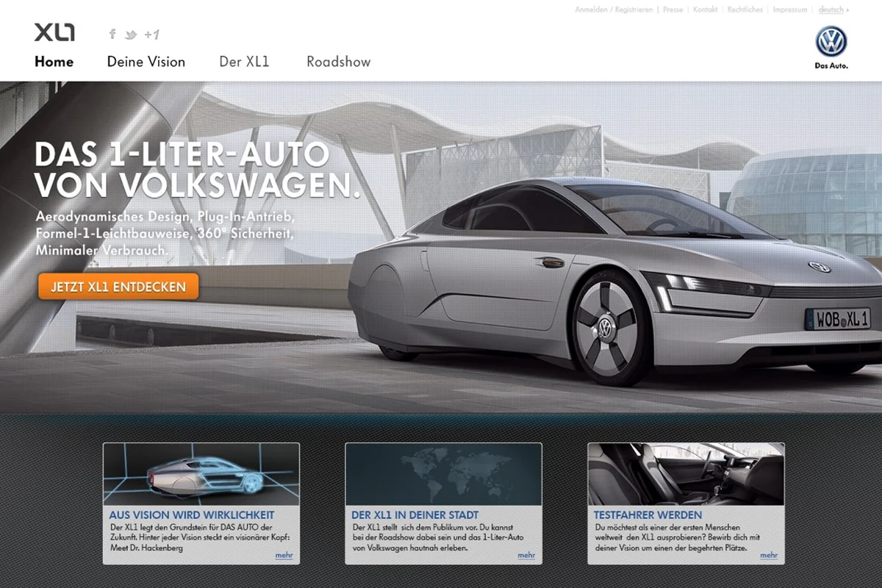Screen dimensions: 882x588
Task: Click Anmelden / Registrieren link
Action: click(614, 10)
